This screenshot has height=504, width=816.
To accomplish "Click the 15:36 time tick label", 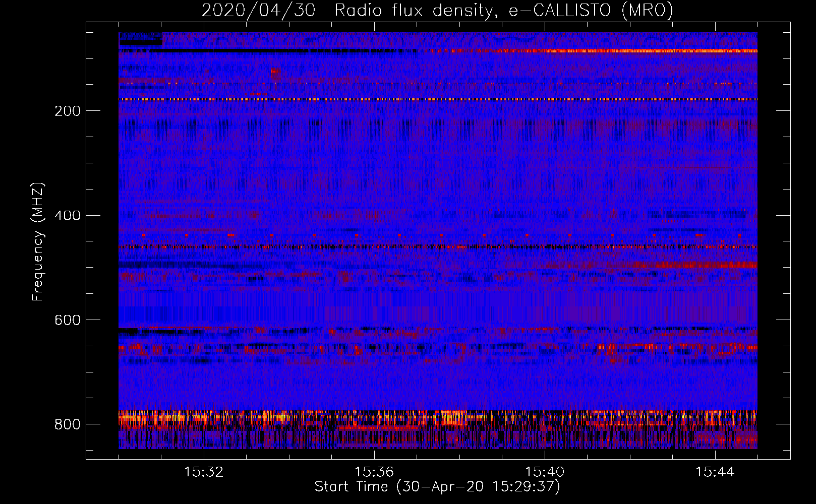I will (374, 472).
